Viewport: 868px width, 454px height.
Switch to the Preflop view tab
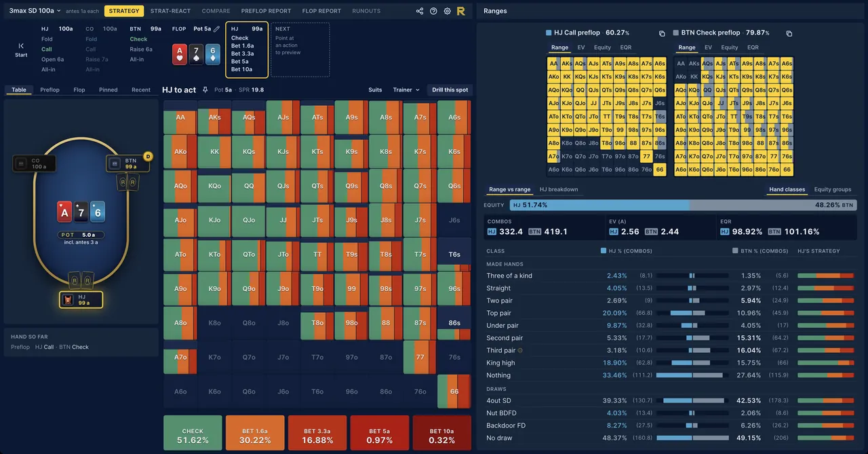(50, 90)
